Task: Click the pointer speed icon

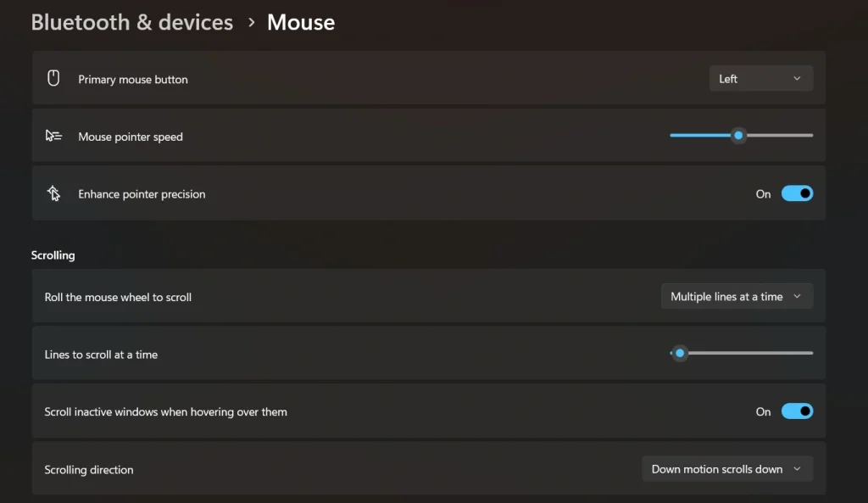Action: pos(53,134)
